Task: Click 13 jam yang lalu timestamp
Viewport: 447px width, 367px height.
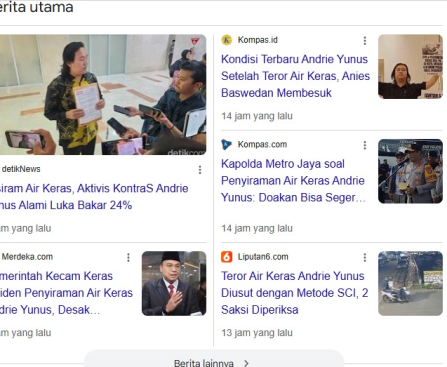Action: [257, 333]
